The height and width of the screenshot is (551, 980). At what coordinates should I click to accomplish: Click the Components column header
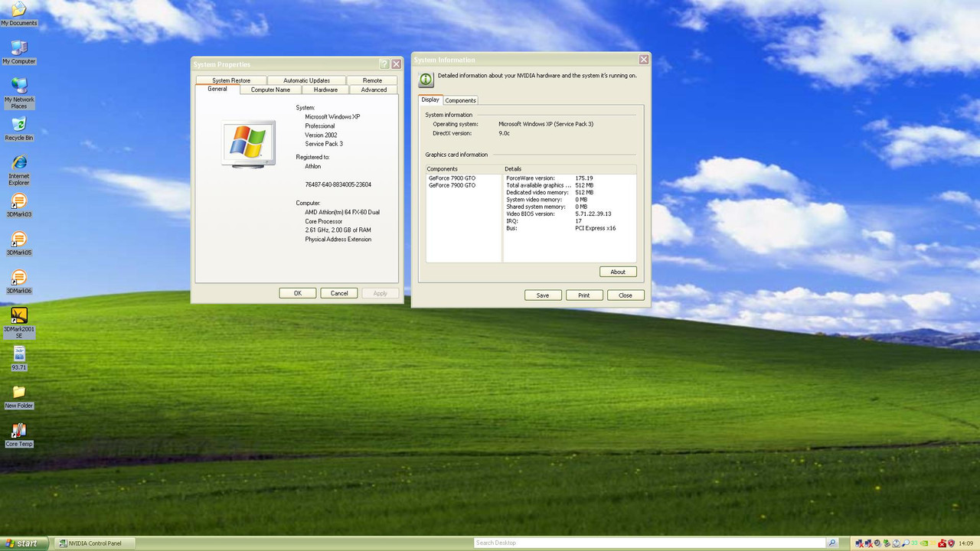464,168
